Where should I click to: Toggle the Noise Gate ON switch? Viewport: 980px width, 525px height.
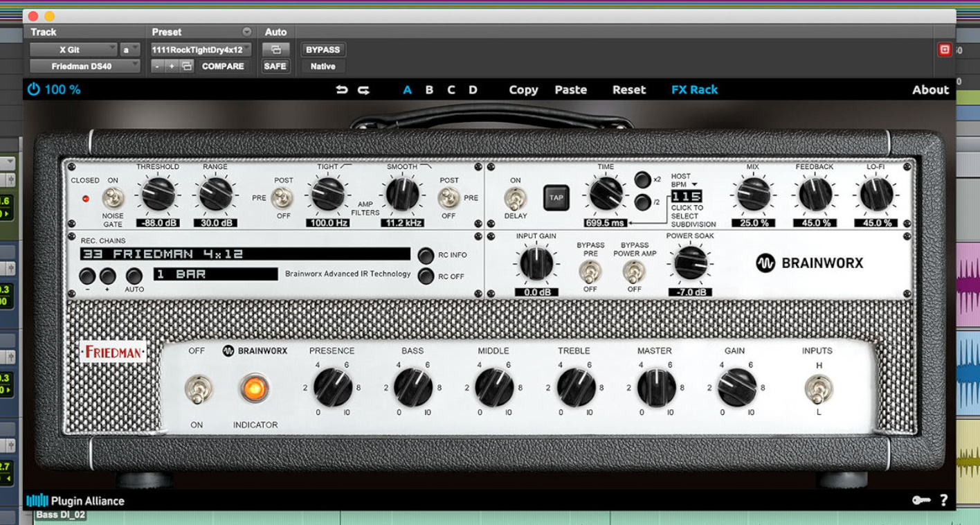pyautogui.click(x=113, y=199)
